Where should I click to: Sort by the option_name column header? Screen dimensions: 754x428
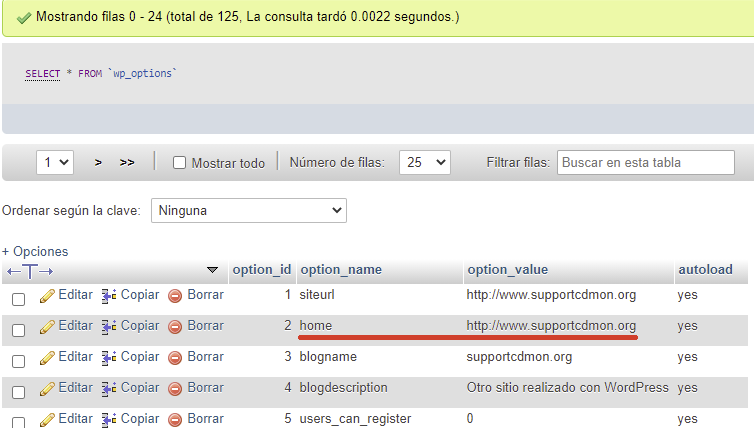pos(341,270)
